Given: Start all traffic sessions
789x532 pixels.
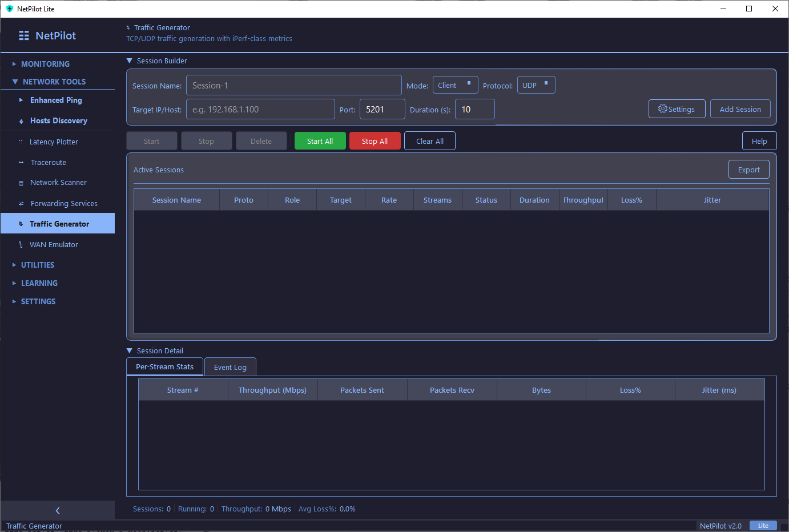Looking at the screenshot, I should coord(320,140).
